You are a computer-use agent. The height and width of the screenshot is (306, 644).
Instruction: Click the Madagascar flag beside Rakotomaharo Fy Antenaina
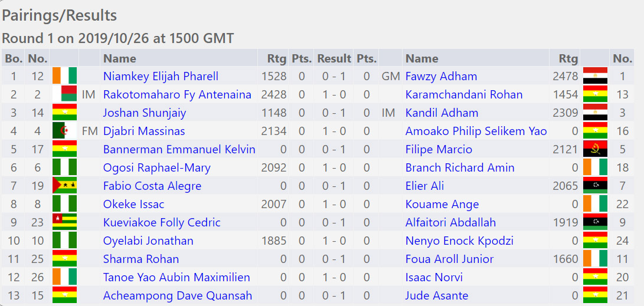tap(64, 94)
